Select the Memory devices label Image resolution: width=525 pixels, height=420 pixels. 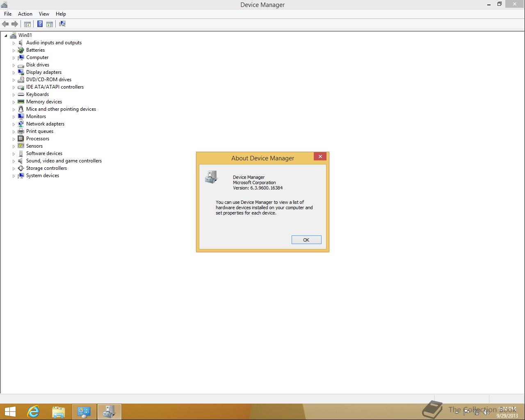(x=44, y=102)
